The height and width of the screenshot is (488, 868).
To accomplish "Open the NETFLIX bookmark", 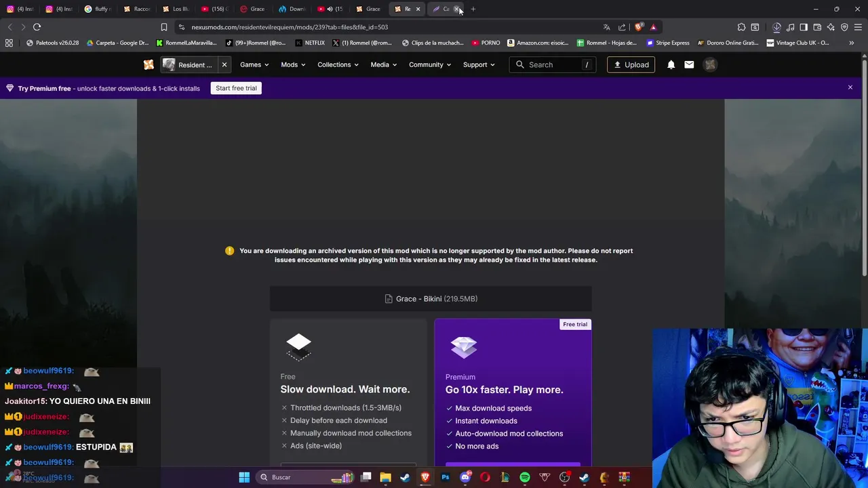I will click(x=310, y=43).
